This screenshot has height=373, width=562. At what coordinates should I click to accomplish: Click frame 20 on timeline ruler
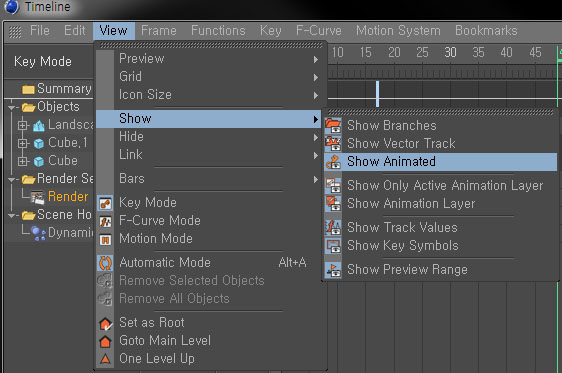[x=394, y=53]
